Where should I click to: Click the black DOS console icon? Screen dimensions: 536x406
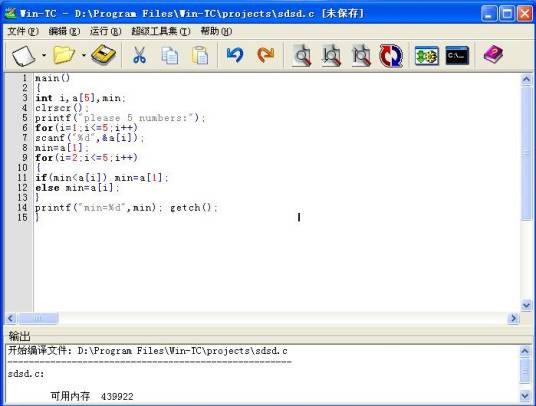457,56
